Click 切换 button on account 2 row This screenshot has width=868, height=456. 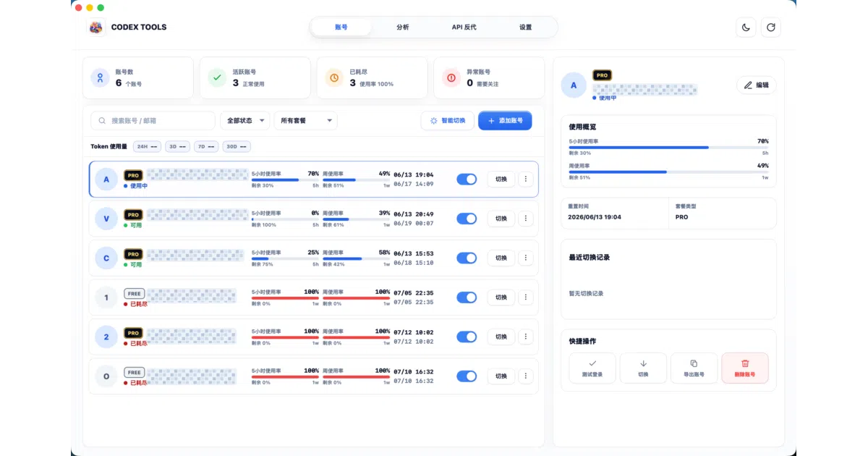pyautogui.click(x=501, y=337)
